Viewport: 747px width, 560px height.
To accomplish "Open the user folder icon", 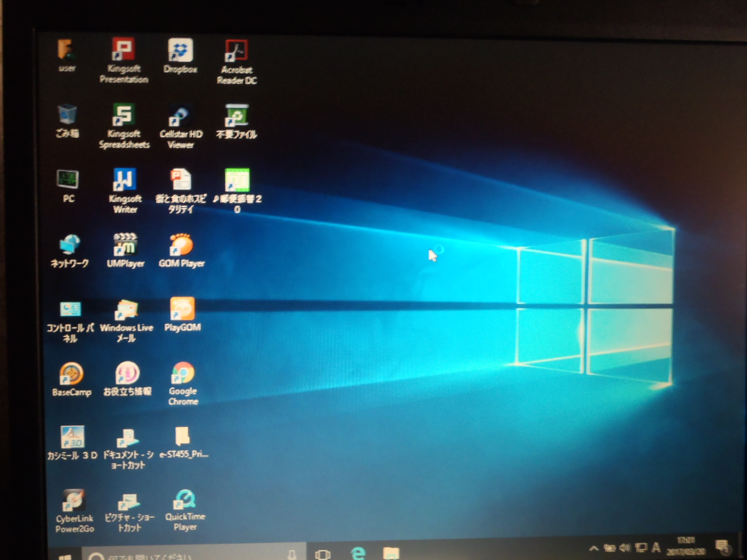I will click(67, 55).
